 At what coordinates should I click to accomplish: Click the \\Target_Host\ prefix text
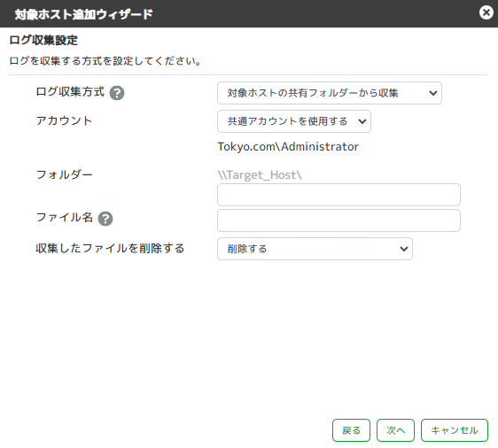pyautogui.click(x=260, y=175)
